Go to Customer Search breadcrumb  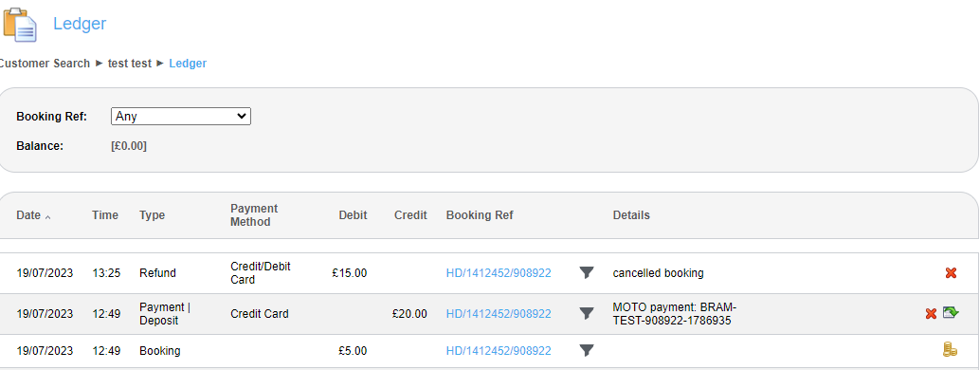(x=44, y=64)
